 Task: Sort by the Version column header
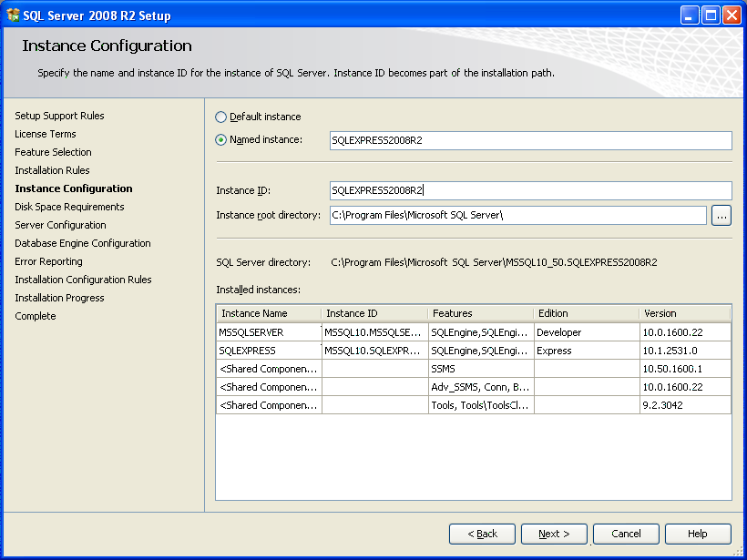point(684,313)
